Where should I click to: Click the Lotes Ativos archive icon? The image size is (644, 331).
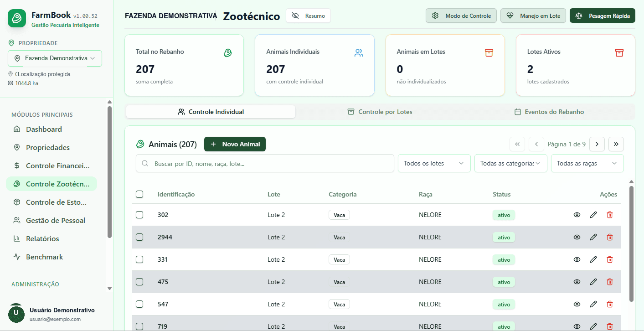click(619, 53)
